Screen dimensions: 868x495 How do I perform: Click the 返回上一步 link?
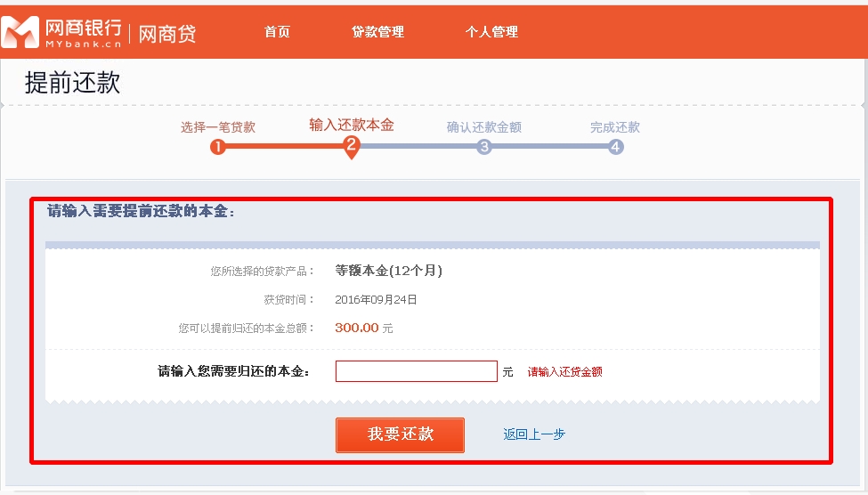tap(534, 434)
